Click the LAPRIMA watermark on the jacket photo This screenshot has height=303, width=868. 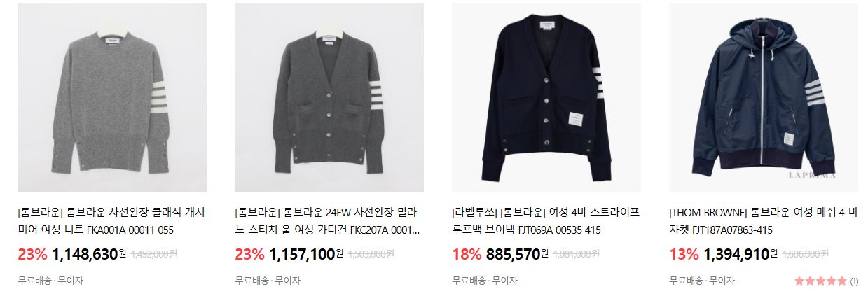point(831,176)
